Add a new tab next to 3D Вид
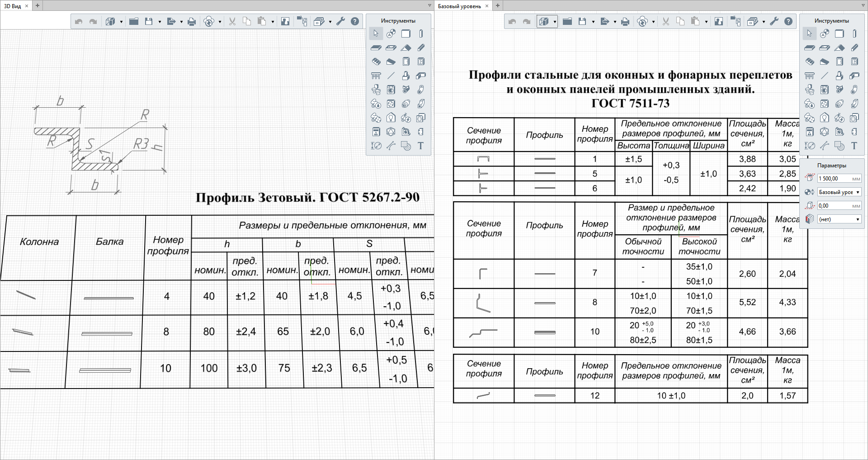868x460 pixels. tap(38, 6)
